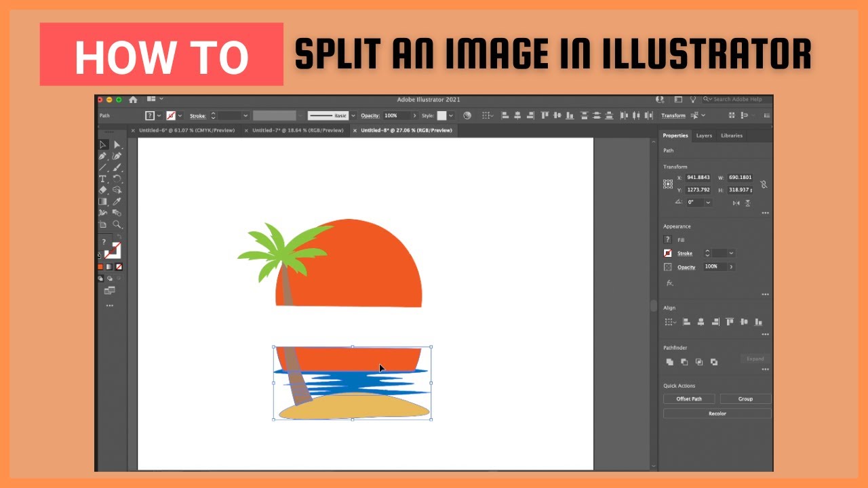Screen dimensions: 868x488
Task: Open Recolor Artwork wheel in control bar
Action: coord(467,116)
